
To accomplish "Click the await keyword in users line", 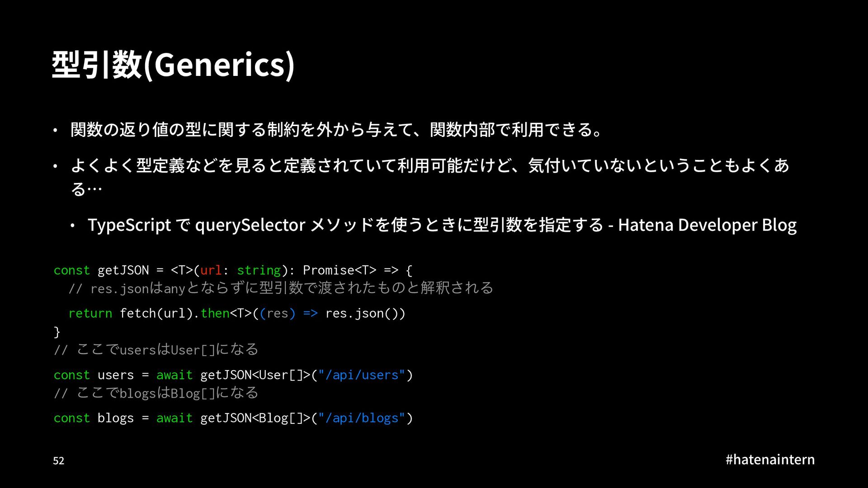I will (x=174, y=375).
